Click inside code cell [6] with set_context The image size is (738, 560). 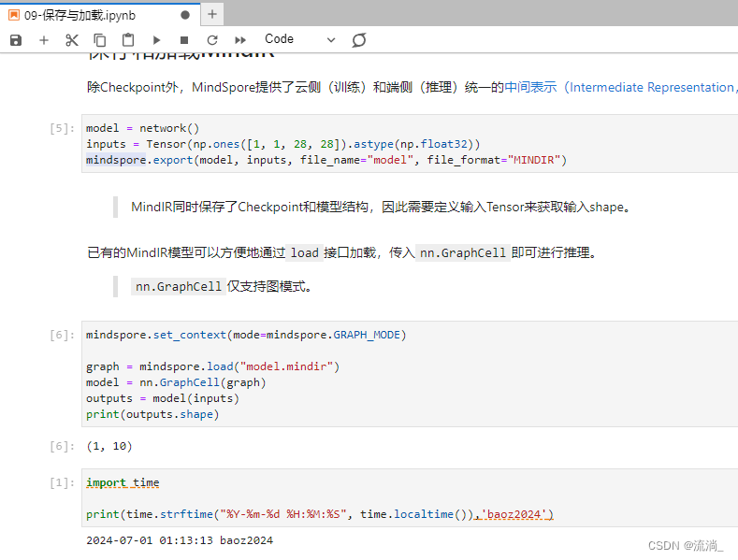[410, 375]
